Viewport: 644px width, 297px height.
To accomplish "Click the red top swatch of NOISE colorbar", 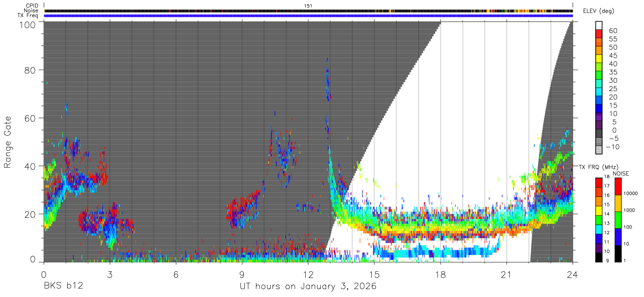I will (x=619, y=186).
